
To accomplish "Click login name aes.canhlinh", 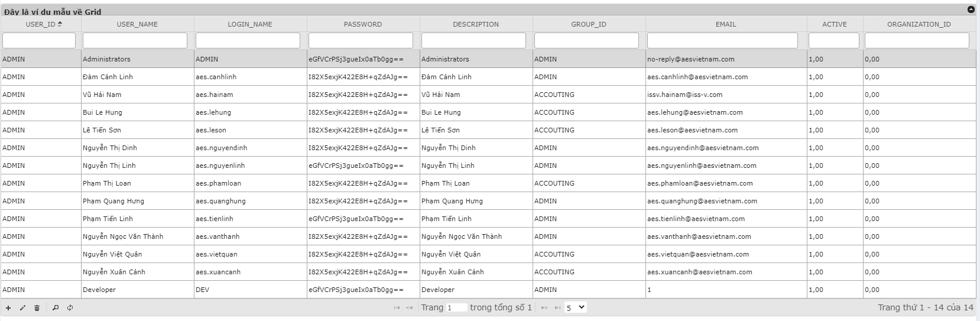I will pos(216,77).
